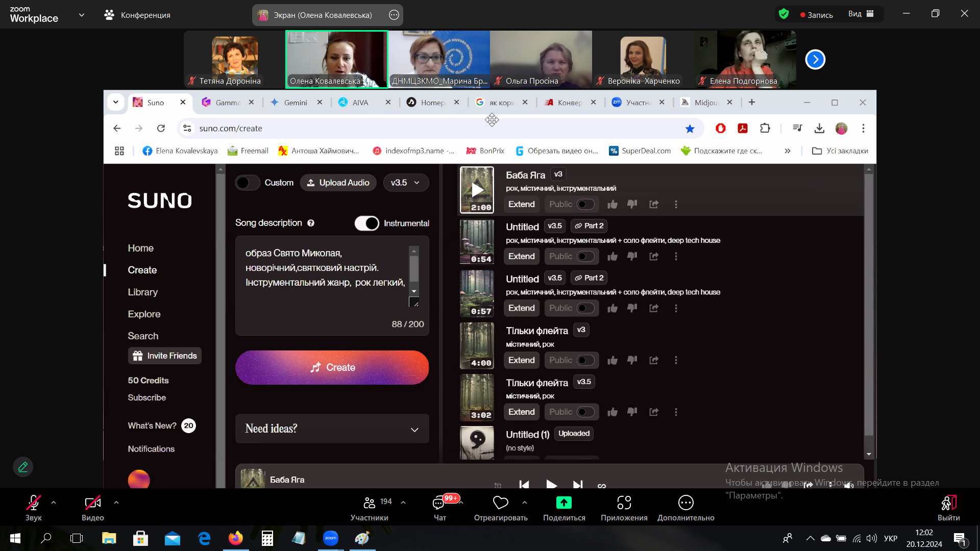Dislike the Тільки флейта v3 track
The width and height of the screenshot is (980, 551).
(x=632, y=360)
